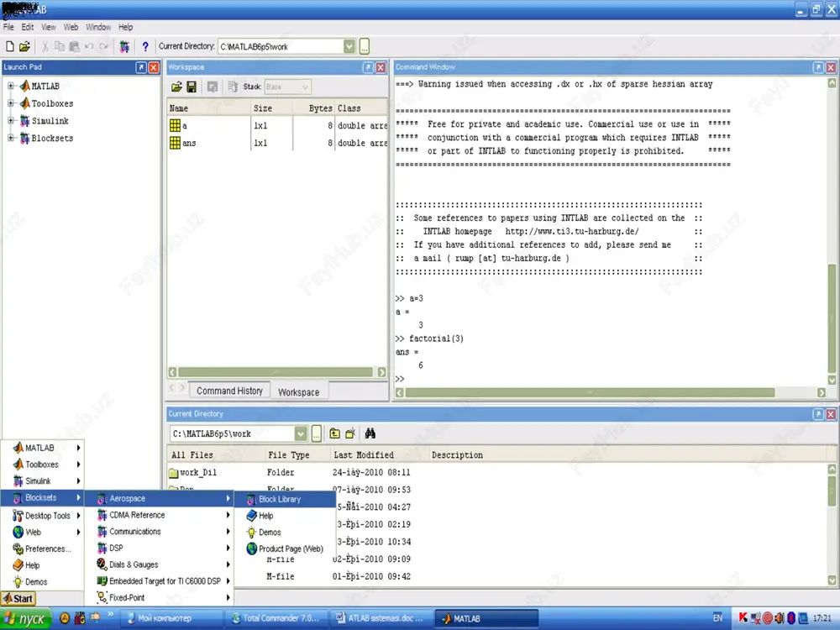
Task: Expand the Toolboxes tree node
Action: (11, 103)
